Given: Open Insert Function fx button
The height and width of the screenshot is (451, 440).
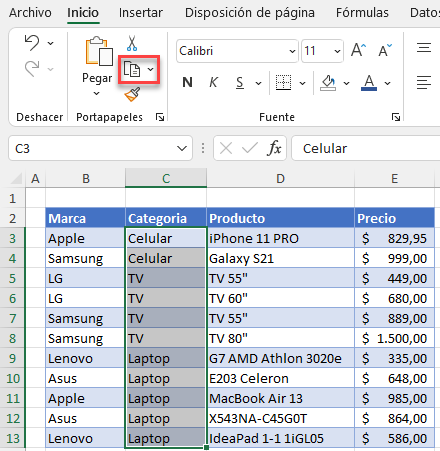Looking at the screenshot, I should point(274,148).
